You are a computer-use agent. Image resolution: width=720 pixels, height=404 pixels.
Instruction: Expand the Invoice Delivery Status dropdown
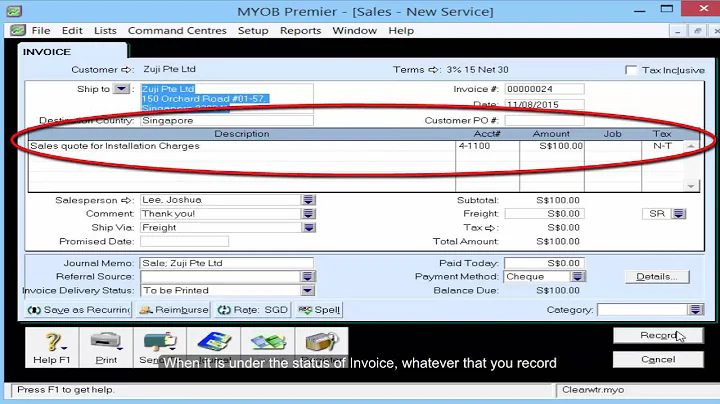pyautogui.click(x=308, y=290)
